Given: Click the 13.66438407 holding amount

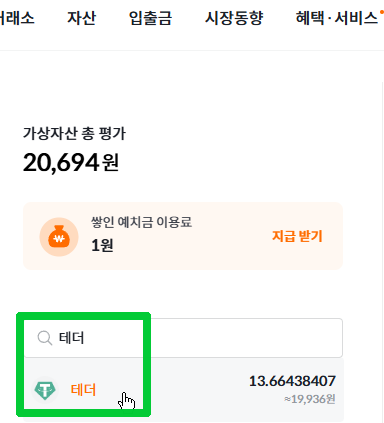Looking at the screenshot, I should (x=292, y=381).
